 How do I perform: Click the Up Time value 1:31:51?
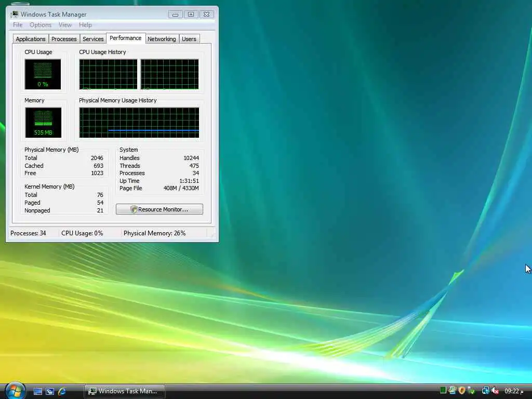189,181
